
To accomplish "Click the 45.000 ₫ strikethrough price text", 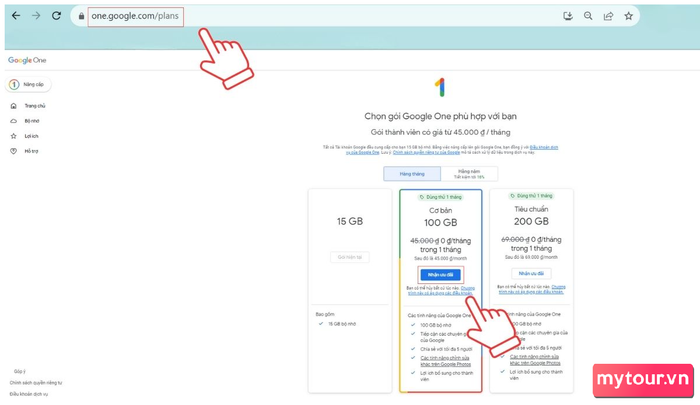I will pos(425,241).
